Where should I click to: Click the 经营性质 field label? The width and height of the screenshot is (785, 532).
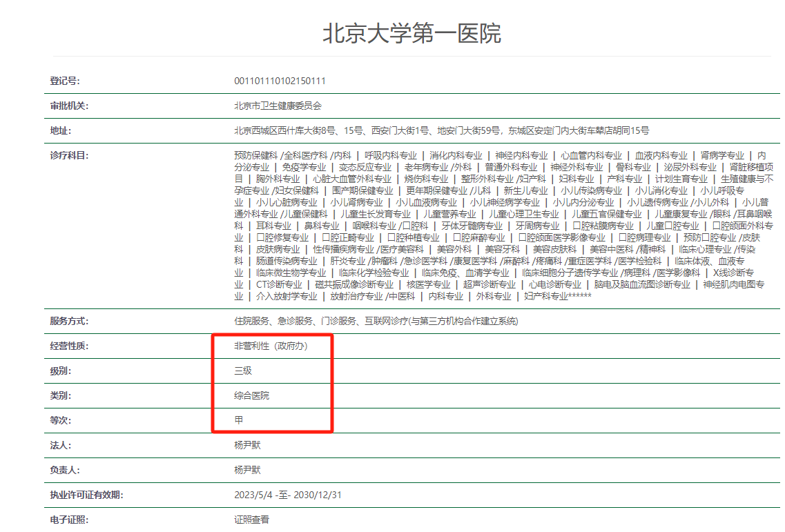coord(69,346)
